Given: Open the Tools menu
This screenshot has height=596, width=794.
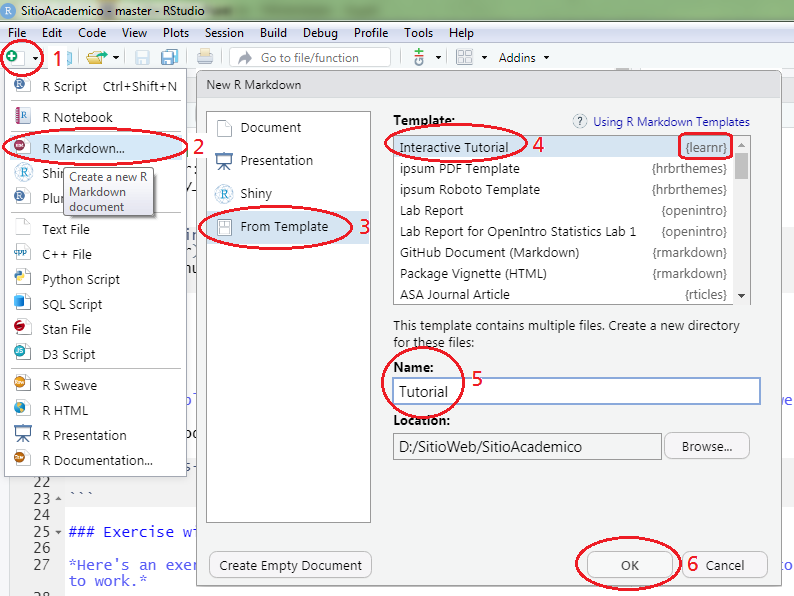Looking at the screenshot, I should 418,33.
